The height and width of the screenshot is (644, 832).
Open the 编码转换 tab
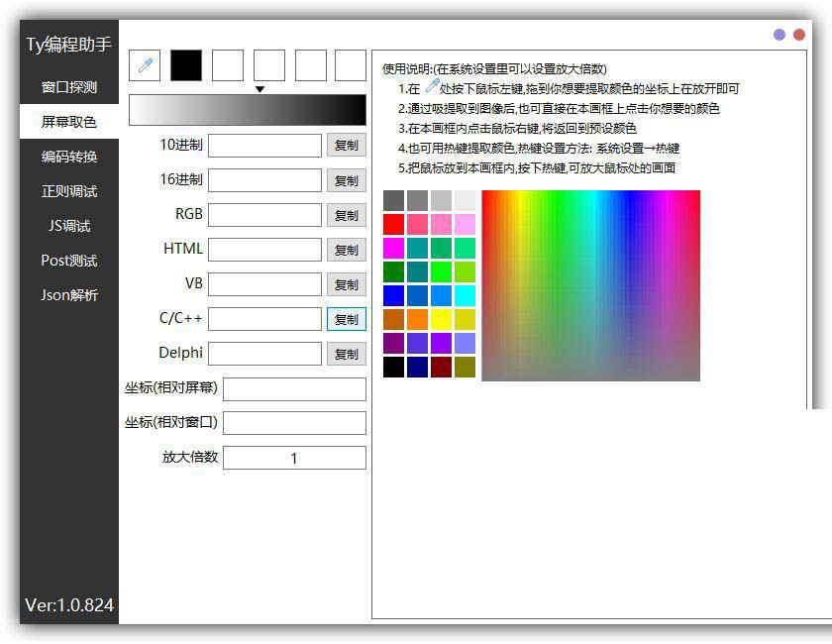(69, 157)
